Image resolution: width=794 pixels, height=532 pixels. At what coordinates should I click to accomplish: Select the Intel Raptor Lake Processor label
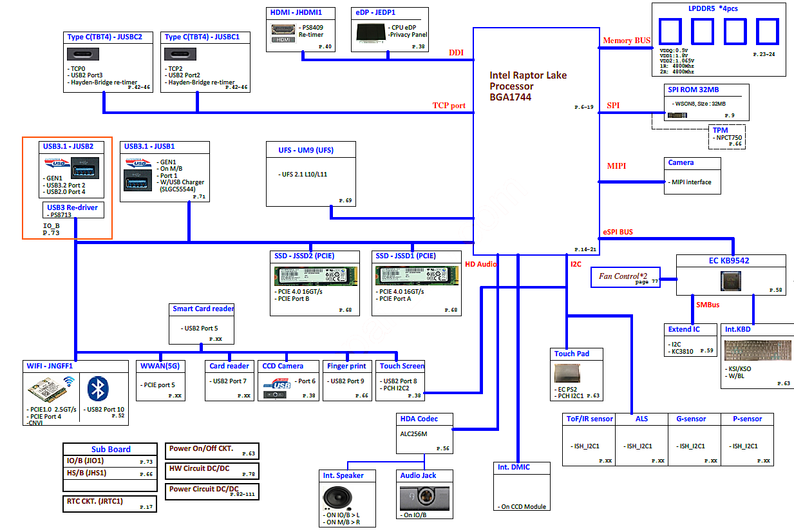(528, 86)
